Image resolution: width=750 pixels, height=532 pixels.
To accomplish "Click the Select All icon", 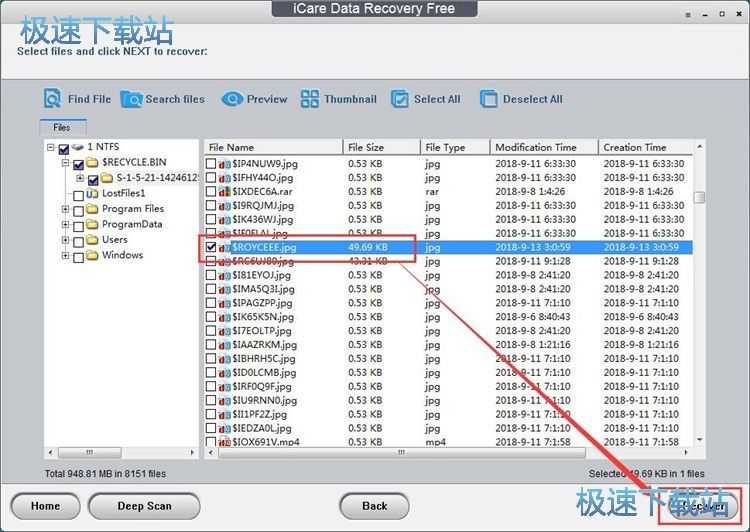I will (x=400, y=99).
